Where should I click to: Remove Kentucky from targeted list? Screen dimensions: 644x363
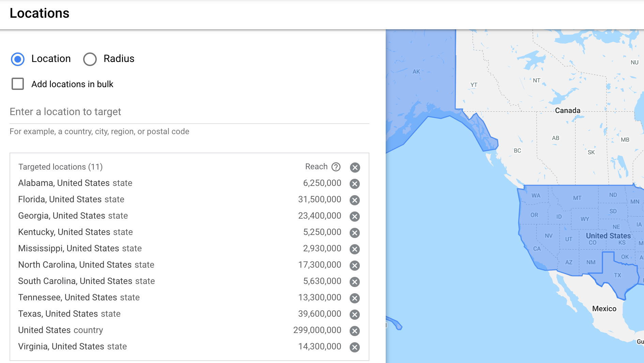355,233
